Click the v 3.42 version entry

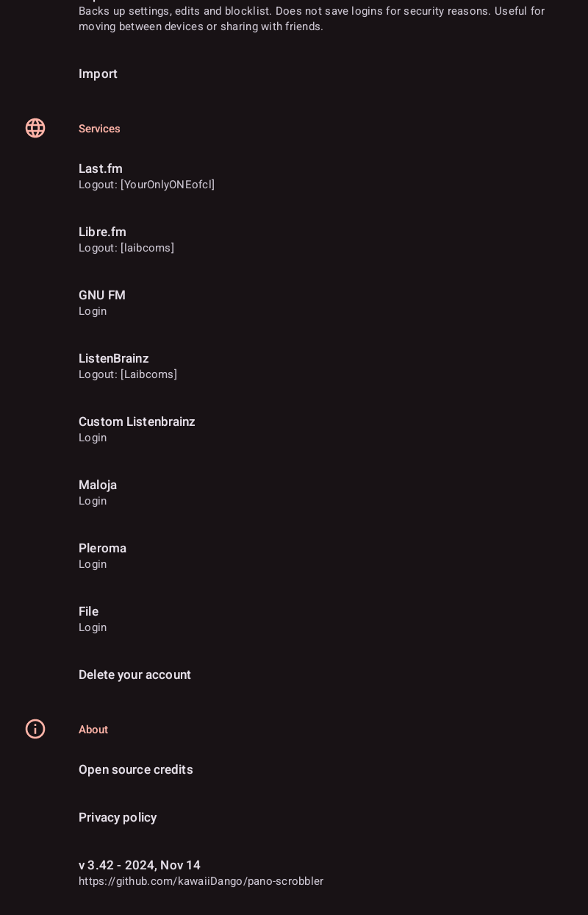click(140, 865)
